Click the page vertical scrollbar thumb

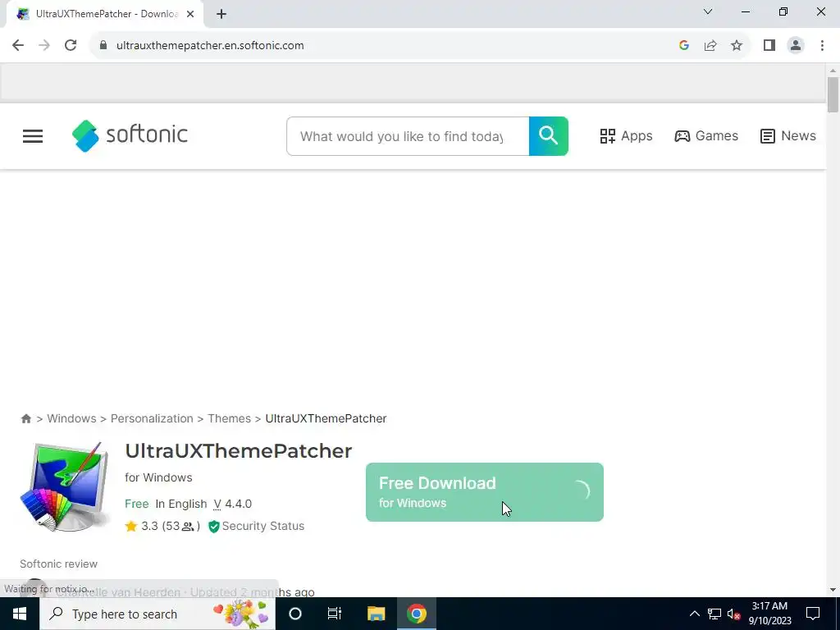tap(833, 95)
